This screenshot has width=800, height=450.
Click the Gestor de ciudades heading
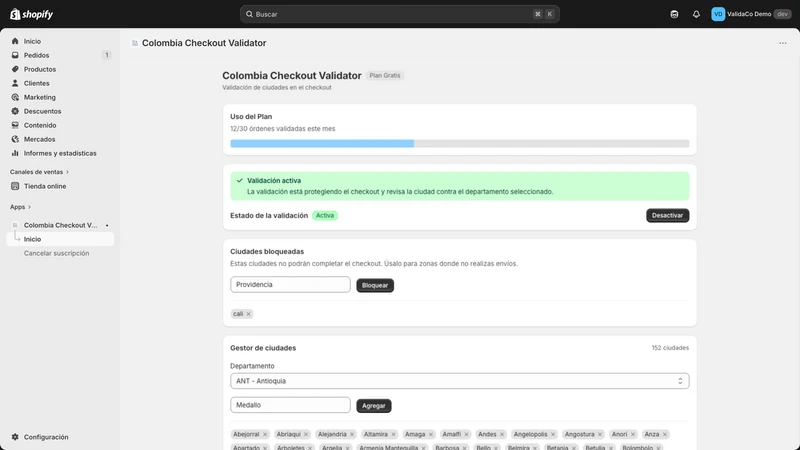point(263,348)
